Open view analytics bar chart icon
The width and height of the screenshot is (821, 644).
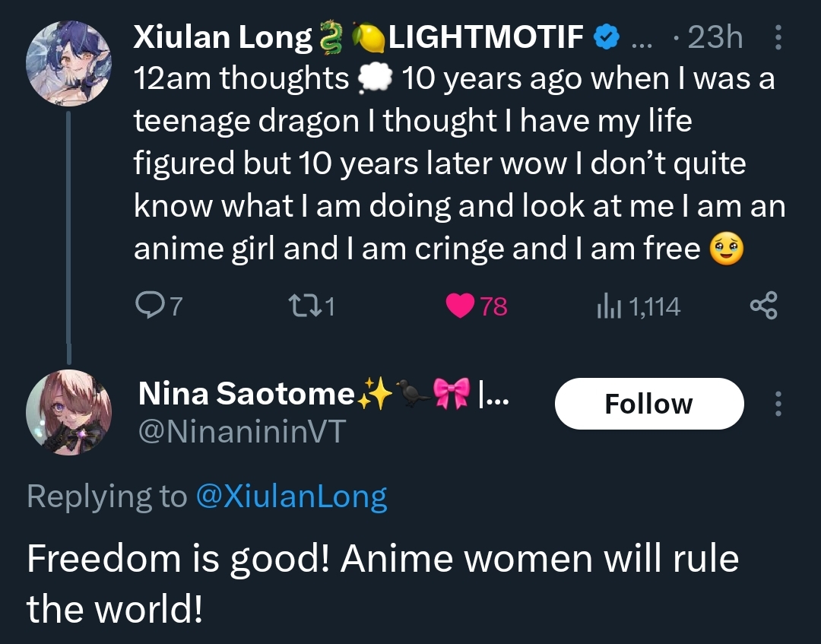[610, 306]
